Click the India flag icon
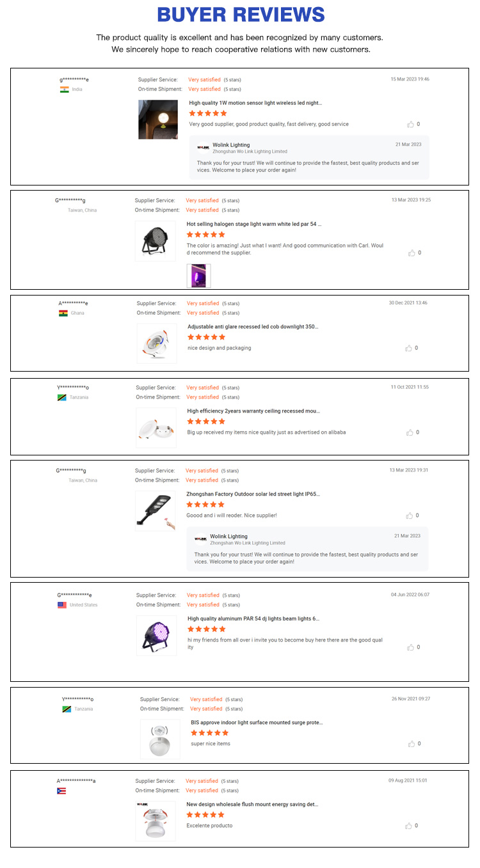The height and width of the screenshot is (868, 480). (64, 90)
